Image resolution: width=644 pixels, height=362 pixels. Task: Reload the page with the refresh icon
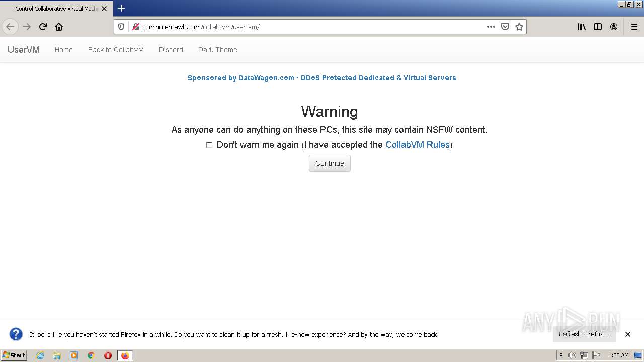(x=43, y=27)
